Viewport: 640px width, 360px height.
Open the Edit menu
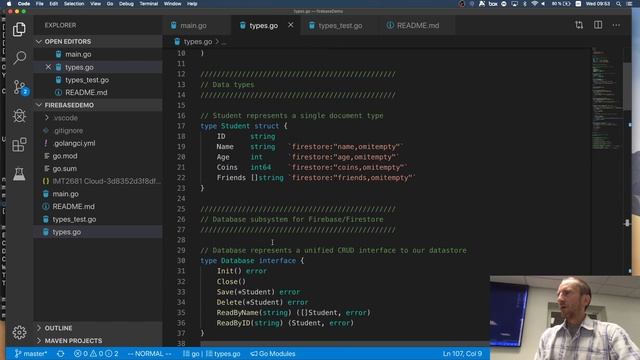[53, 4]
